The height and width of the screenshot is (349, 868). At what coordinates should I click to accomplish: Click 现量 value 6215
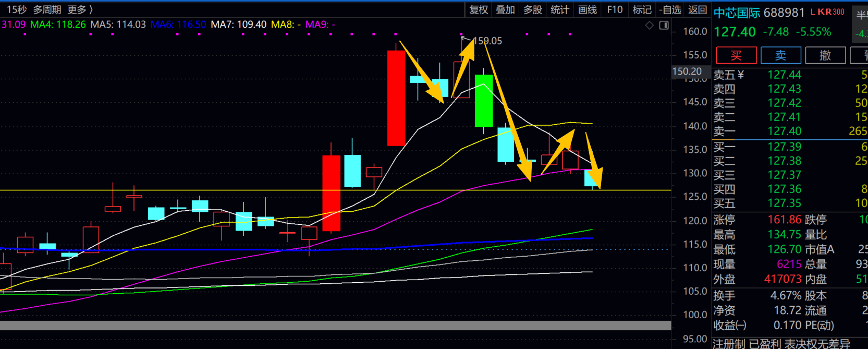[789, 264]
